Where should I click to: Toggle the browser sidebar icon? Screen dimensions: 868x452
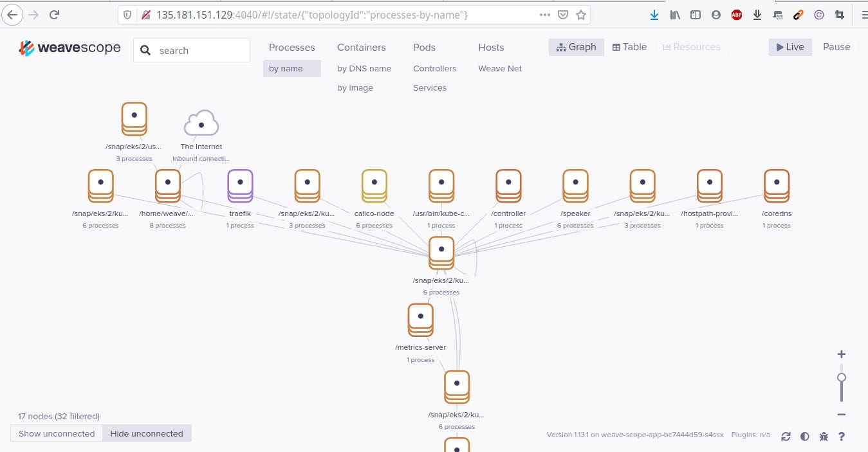[696, 14]
